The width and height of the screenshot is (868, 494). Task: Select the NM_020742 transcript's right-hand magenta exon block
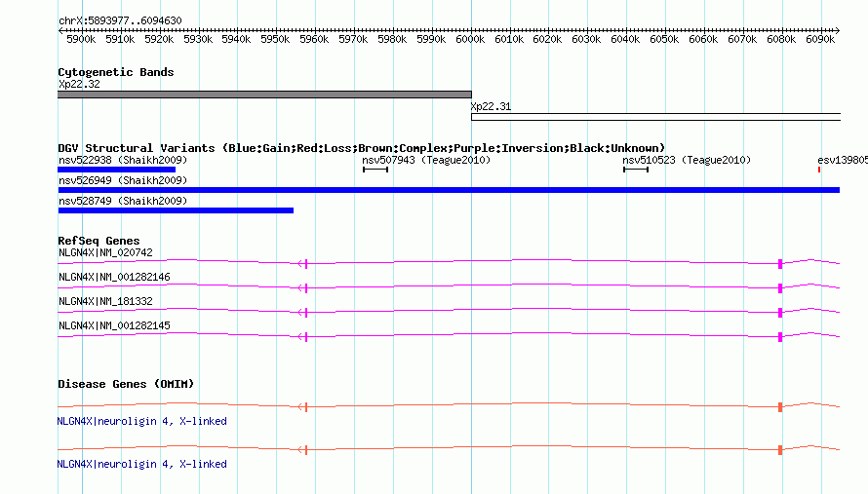(x=780, y=264)
